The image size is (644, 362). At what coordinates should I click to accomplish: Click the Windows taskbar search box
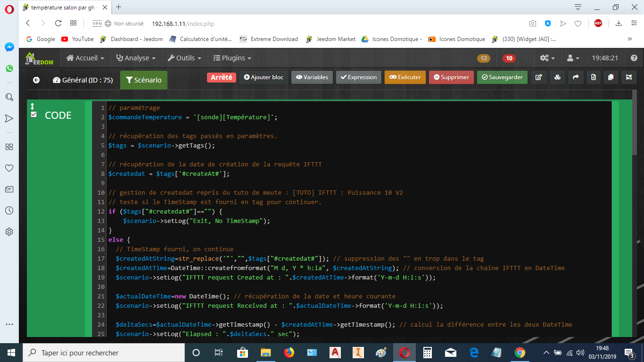point(104,353)
